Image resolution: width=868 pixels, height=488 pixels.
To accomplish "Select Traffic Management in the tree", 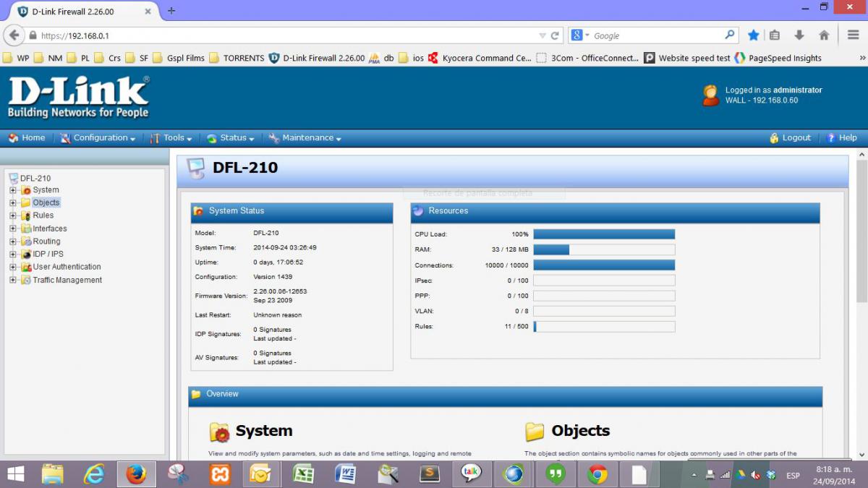I will click(x=67, y=280).
